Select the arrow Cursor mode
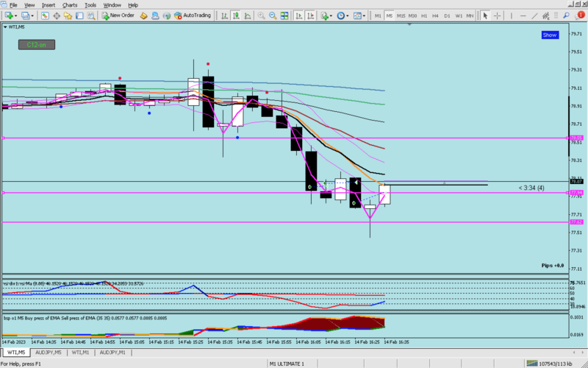Screen dimensions: 588x368 [486, 15]
